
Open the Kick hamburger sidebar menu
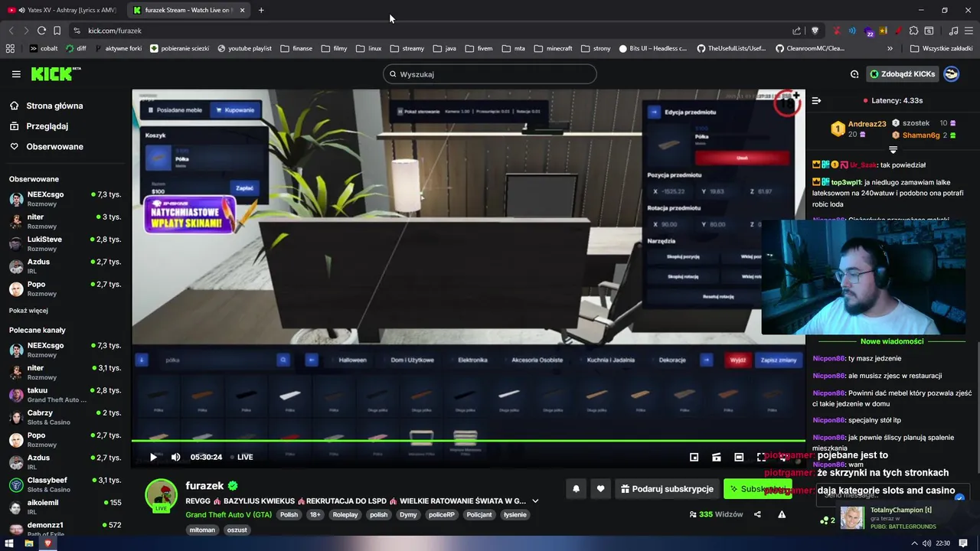pyautogui.click(x=16, y=74)
